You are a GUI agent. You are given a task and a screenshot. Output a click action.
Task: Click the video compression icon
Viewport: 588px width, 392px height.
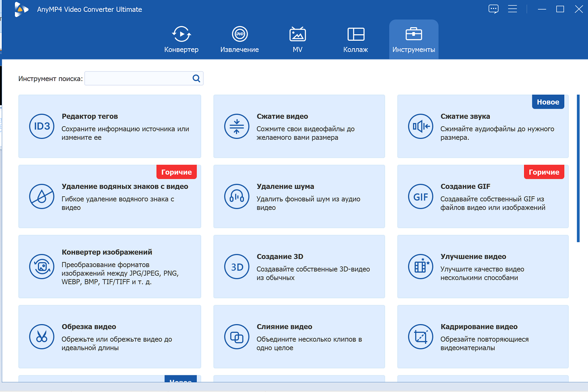[237, 127]
